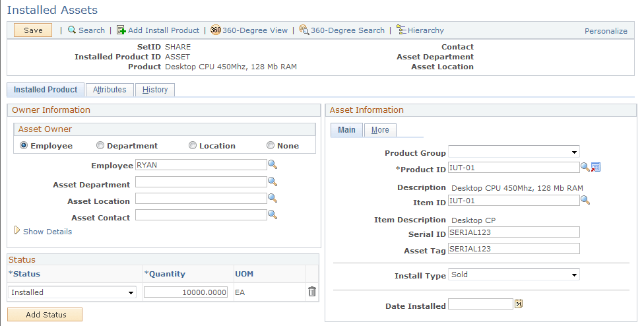Click the 360-Degree View icon
This screenshot has width=644, height=326.
click(216, 30)
